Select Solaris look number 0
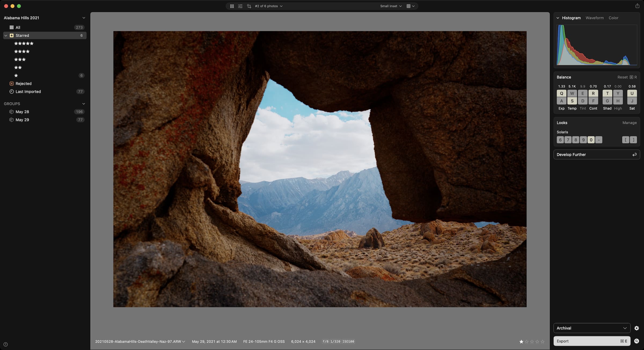This screenshot has height=350, width=644. click(591, 140)
